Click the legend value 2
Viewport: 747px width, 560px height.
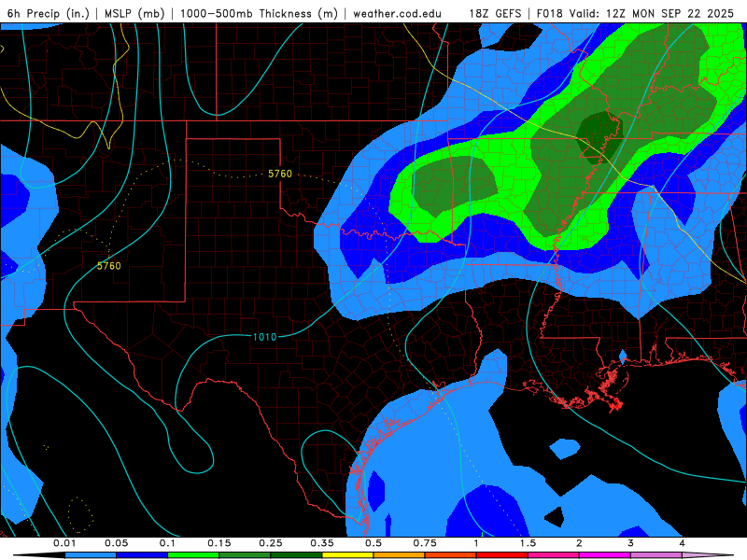(x=579, y=543)
